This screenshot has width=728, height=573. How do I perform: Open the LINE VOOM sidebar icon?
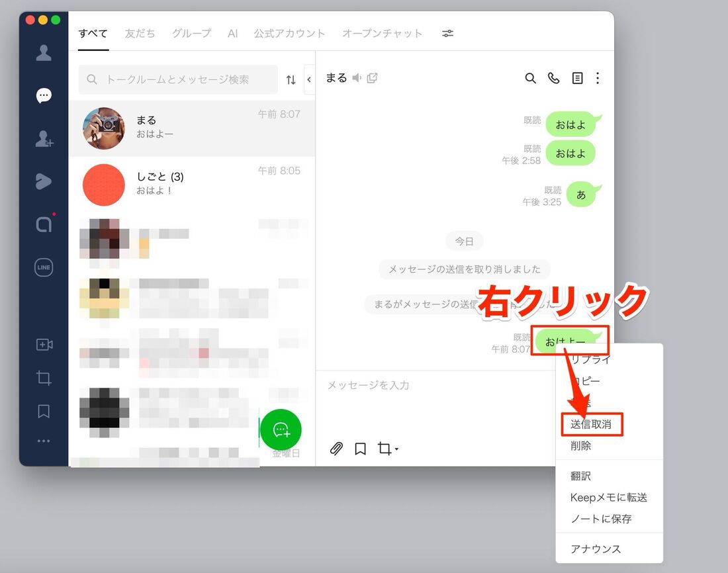tap(44, 181)
